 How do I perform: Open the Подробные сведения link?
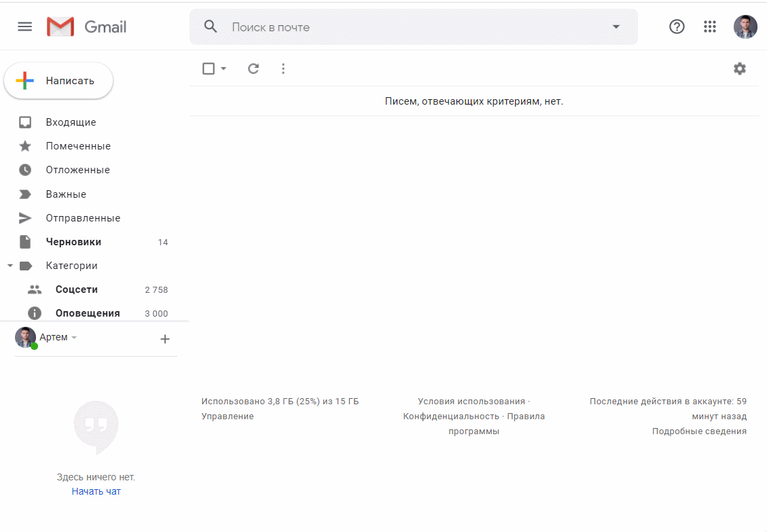[x=699, y=431]
